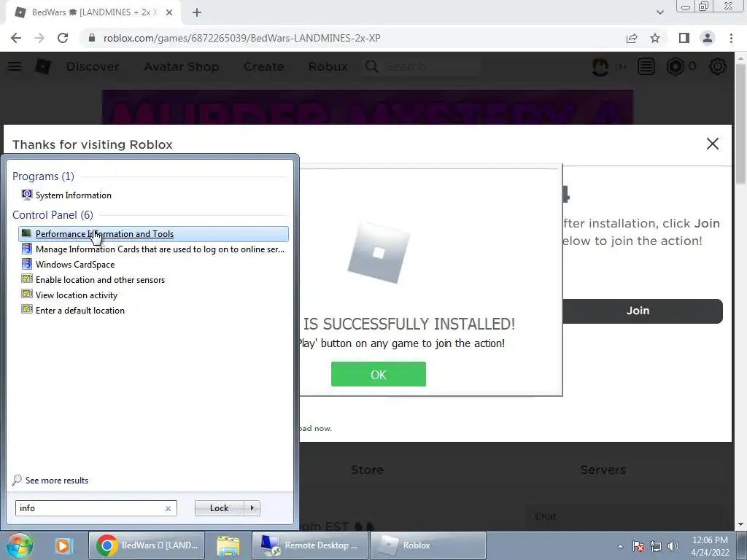Switch to the Store tab
The height and width of the screenshot is (560, 747).
tap(368, 470)
